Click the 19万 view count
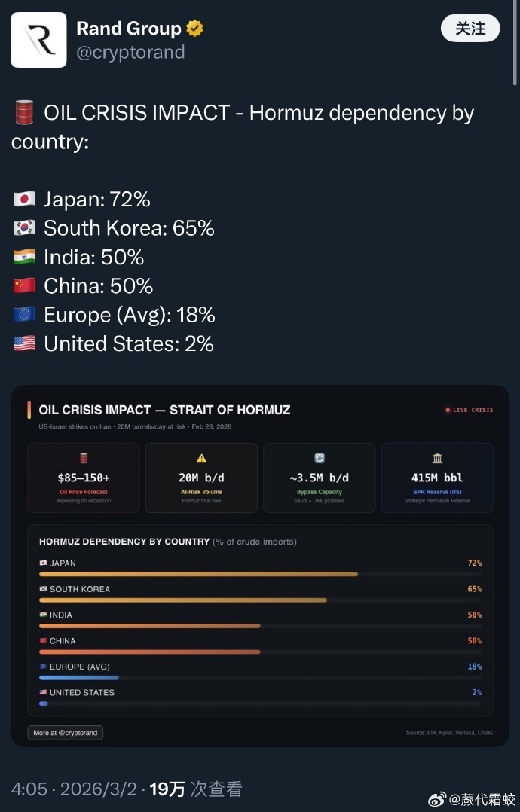 click(x=167, y=789)
